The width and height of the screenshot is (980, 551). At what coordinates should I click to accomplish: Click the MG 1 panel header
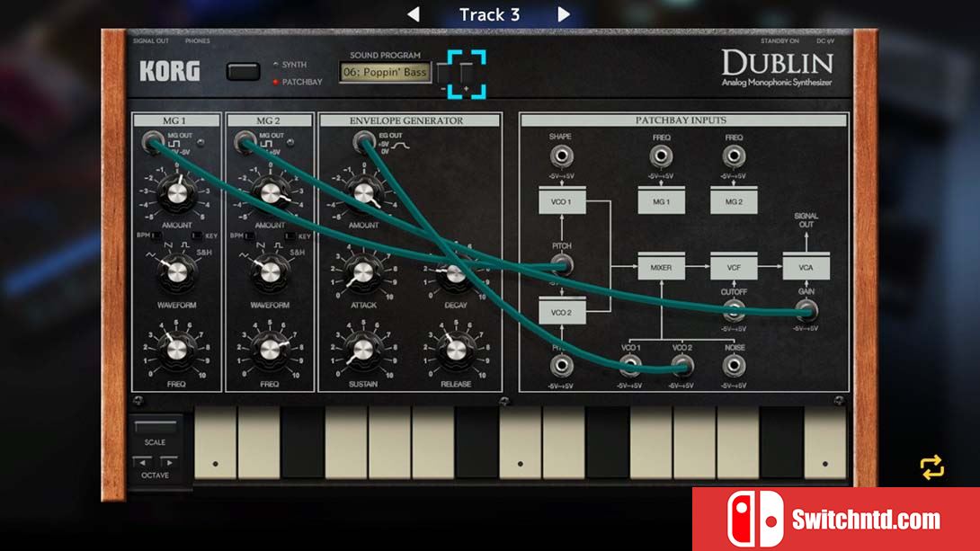[177, 120]
